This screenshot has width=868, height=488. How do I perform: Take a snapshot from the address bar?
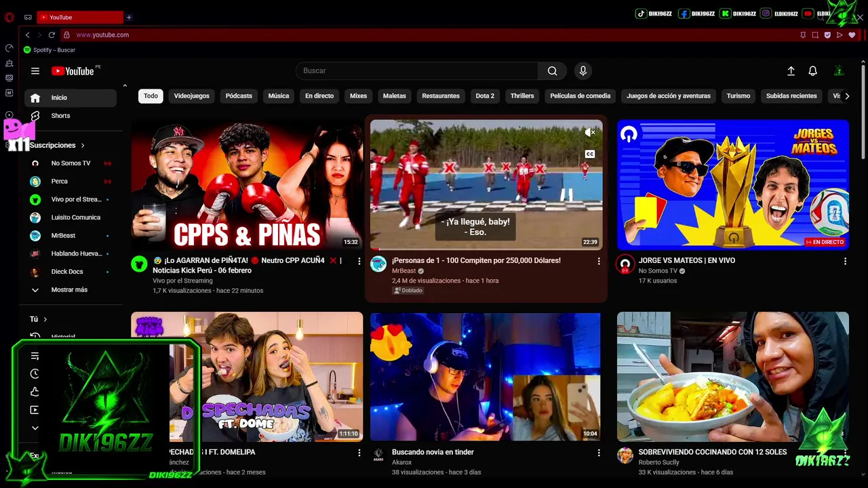coord(815,35)
